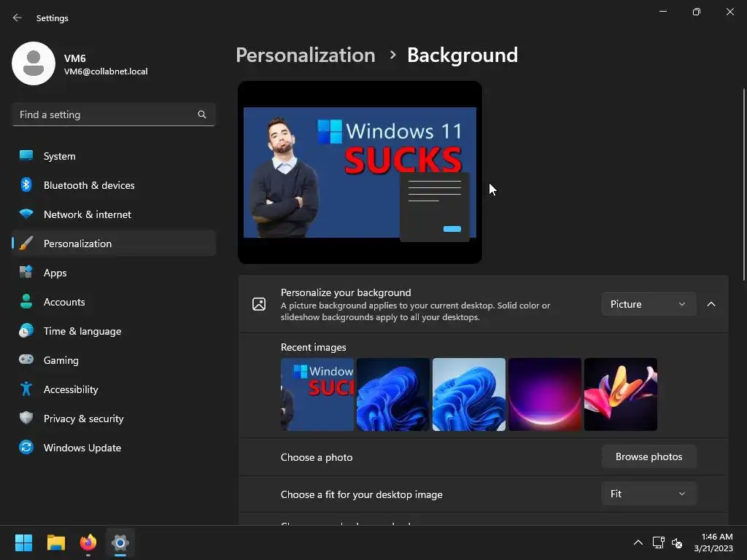This screenshot has width=747, height=560.
Task: Click the Windows Update sidebar label
Action: pyautogui.click(x=82, y=448)
